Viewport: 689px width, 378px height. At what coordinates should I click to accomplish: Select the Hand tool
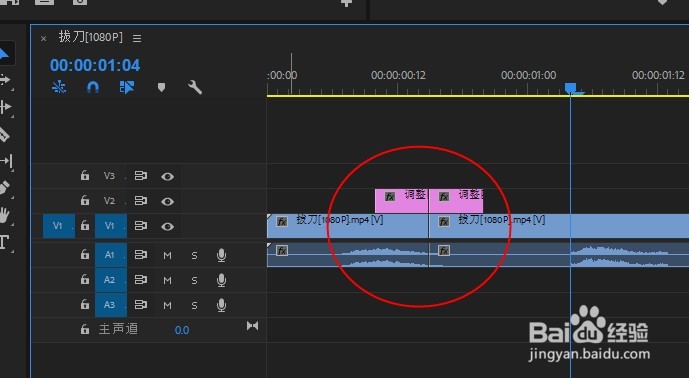(4, 215)
